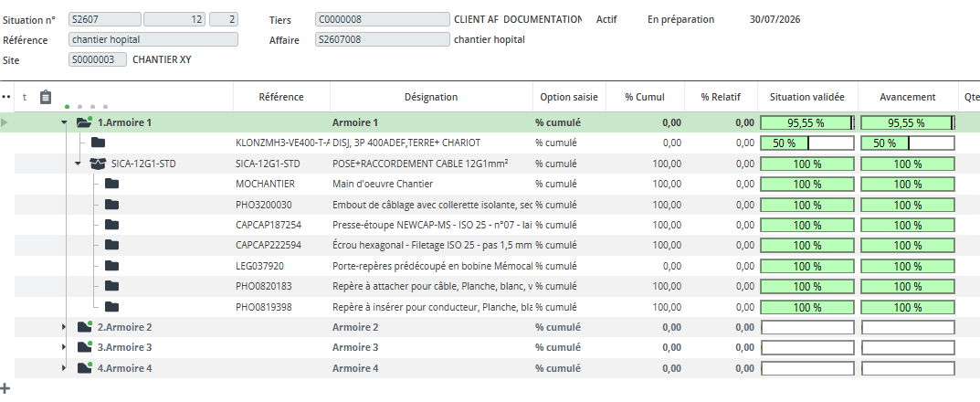Click the Désignation column header
This screenshot has width=980, height=402.
click(431, 97)
